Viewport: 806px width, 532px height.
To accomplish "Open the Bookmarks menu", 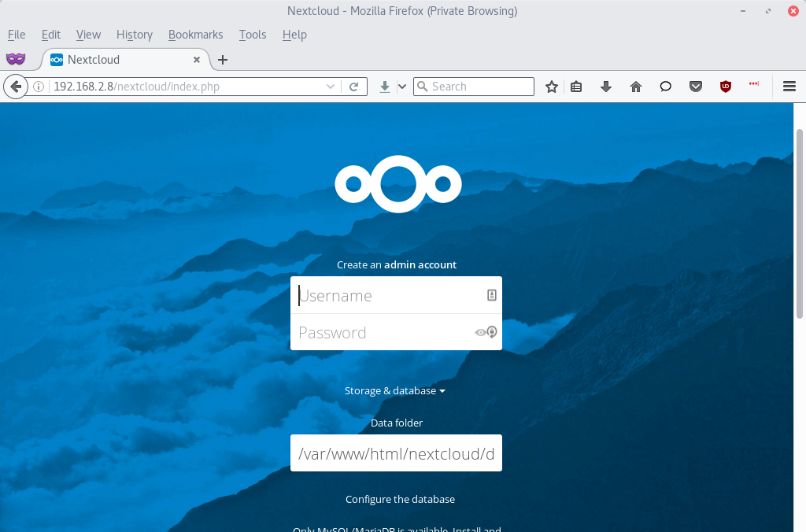I will (196, 35).
